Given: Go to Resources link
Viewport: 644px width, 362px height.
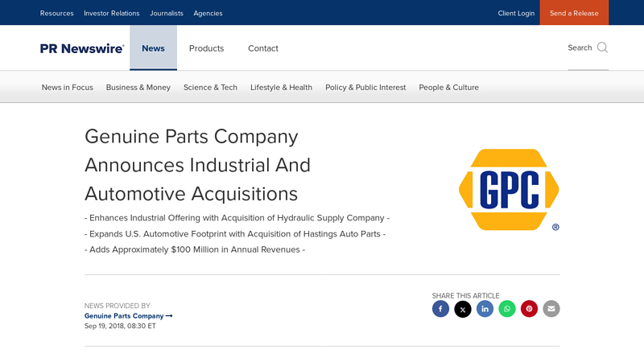Looking at the screenshot, I should (x=56, y=13).
